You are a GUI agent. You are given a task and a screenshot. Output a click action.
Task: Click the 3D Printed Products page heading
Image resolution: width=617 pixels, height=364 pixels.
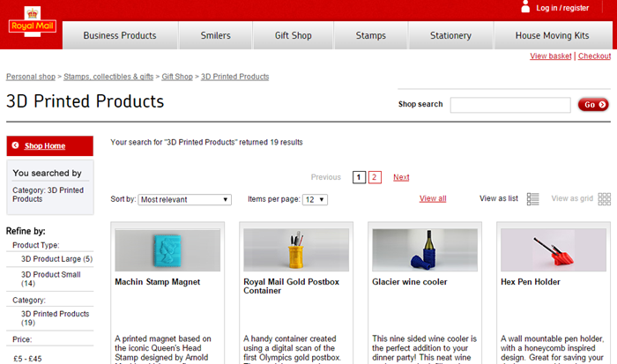pos(85,101)
